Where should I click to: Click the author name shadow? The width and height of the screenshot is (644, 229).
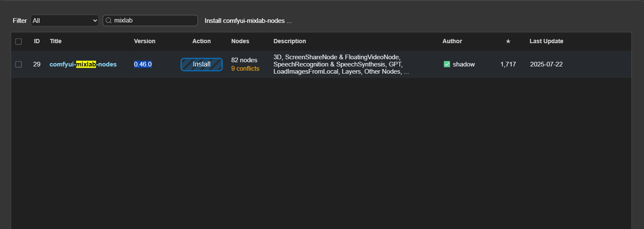464,64
